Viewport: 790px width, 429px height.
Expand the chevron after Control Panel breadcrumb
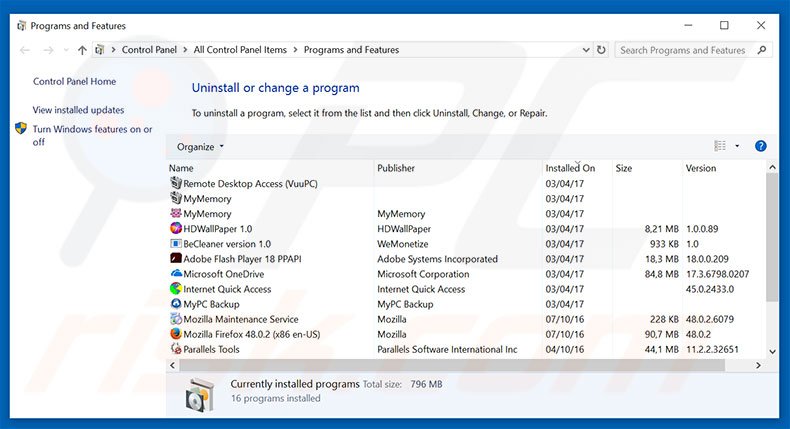click(x=185, y=50)
